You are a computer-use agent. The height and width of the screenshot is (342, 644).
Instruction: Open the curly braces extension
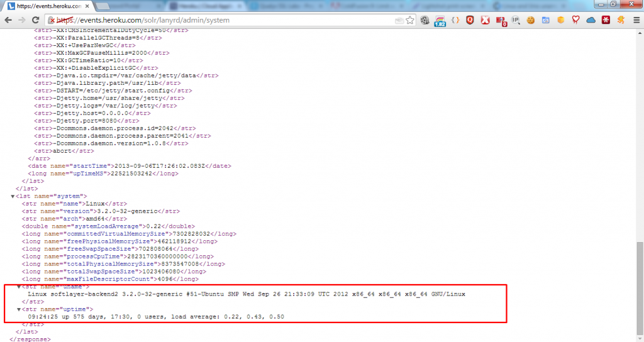455,20
